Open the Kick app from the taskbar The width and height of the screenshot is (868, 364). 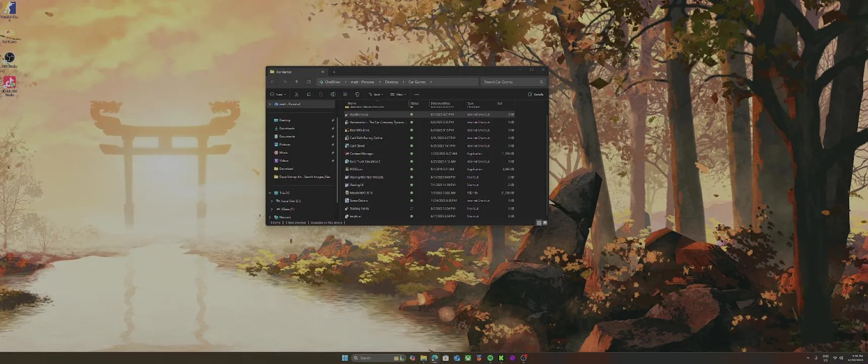point(501,358)
